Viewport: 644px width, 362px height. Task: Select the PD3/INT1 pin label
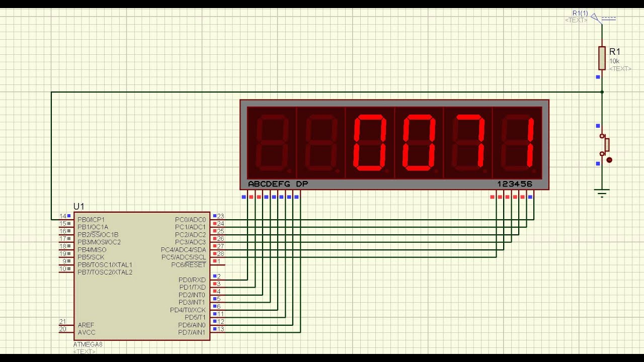[x=192, y=303]
